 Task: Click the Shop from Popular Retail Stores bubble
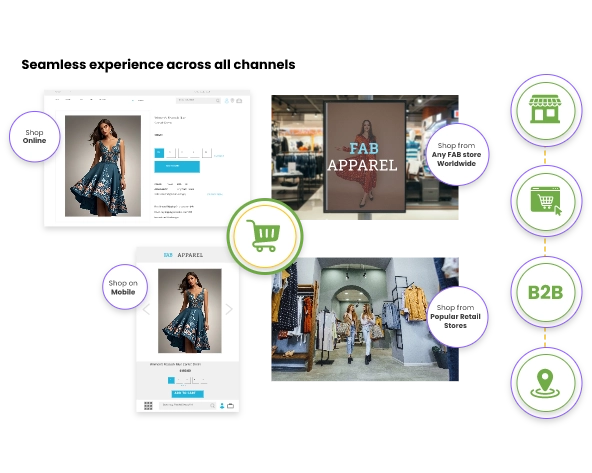click(x=457, y=317)
